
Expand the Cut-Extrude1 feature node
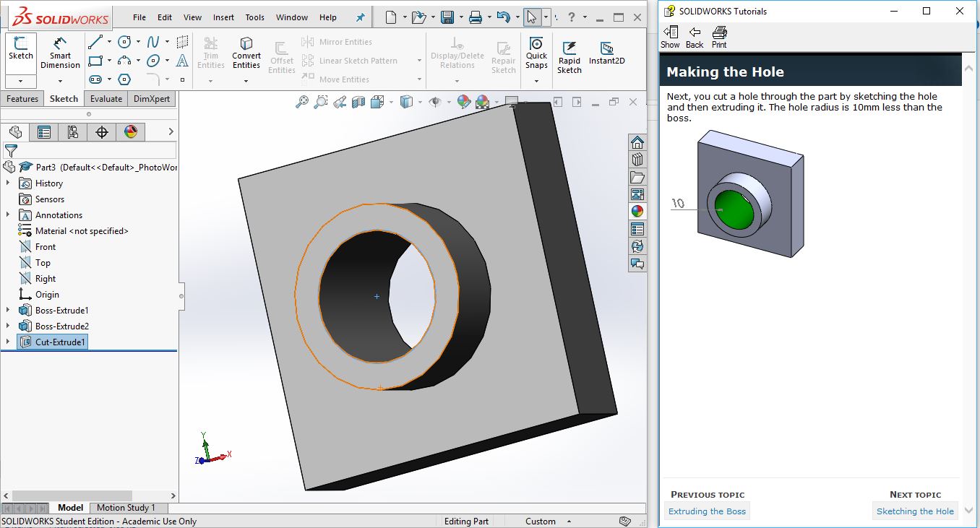[8, 342]
